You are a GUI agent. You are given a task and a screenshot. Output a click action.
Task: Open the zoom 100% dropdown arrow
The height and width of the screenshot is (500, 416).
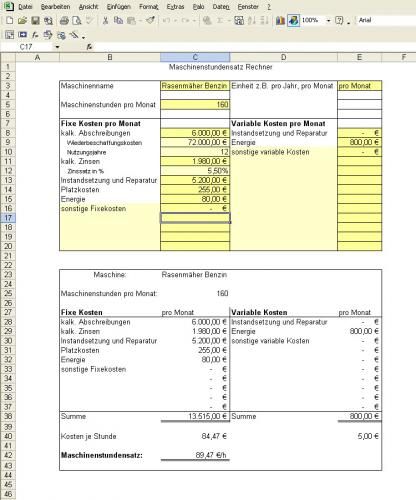point(328,21)
